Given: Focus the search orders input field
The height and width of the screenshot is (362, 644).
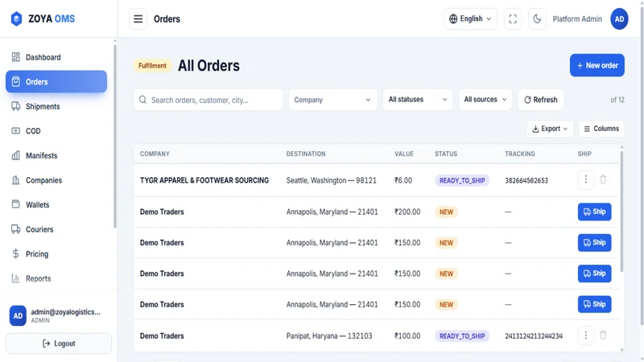Looking at the screenshot, I should [x=208, y=100].
